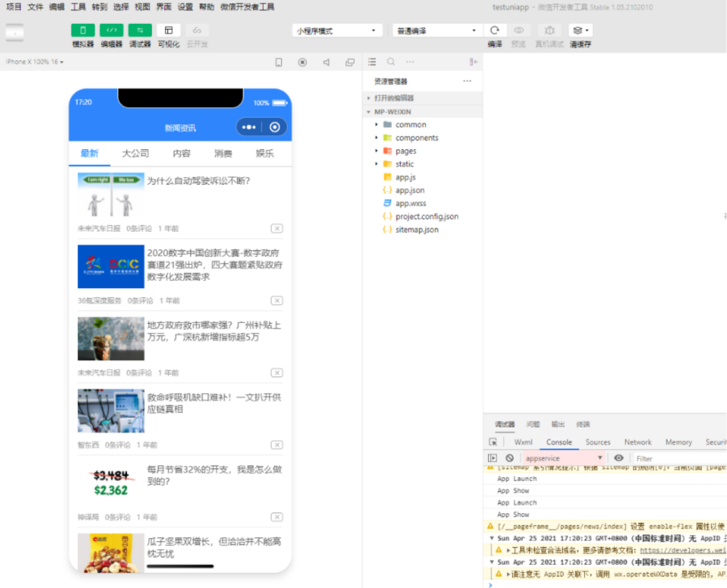Click the user avatar in toolbar
727x588 pixels.
tap(15, 33)
